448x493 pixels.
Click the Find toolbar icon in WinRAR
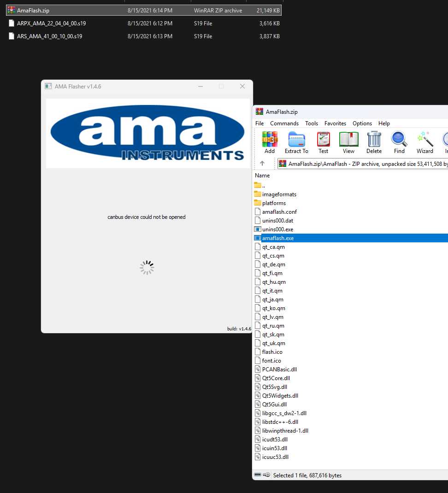(x=399, y=139)
